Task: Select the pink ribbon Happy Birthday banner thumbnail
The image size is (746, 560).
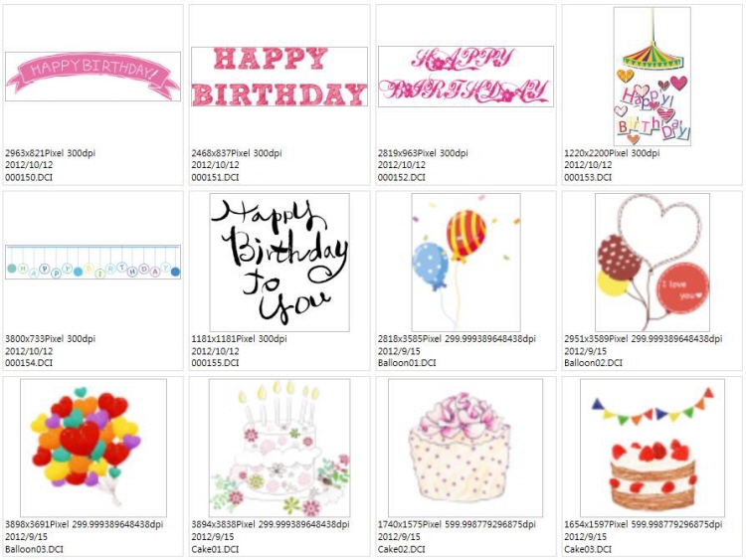Action: (93, 77)
